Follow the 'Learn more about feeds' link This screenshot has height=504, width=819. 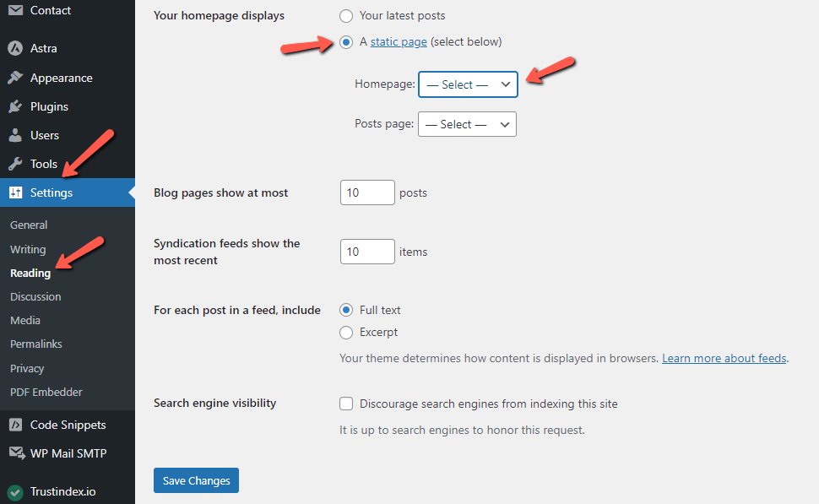point(724,358)
